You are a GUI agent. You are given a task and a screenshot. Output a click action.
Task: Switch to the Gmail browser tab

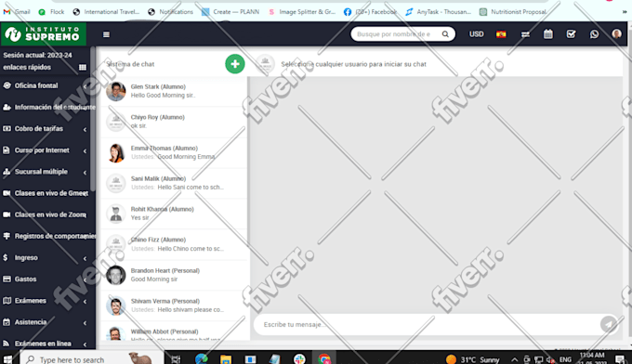17,12
